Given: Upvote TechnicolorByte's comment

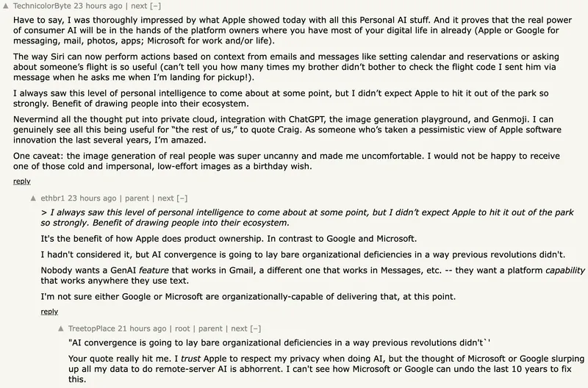Looking at the screenshot, I should click(7, 6).
